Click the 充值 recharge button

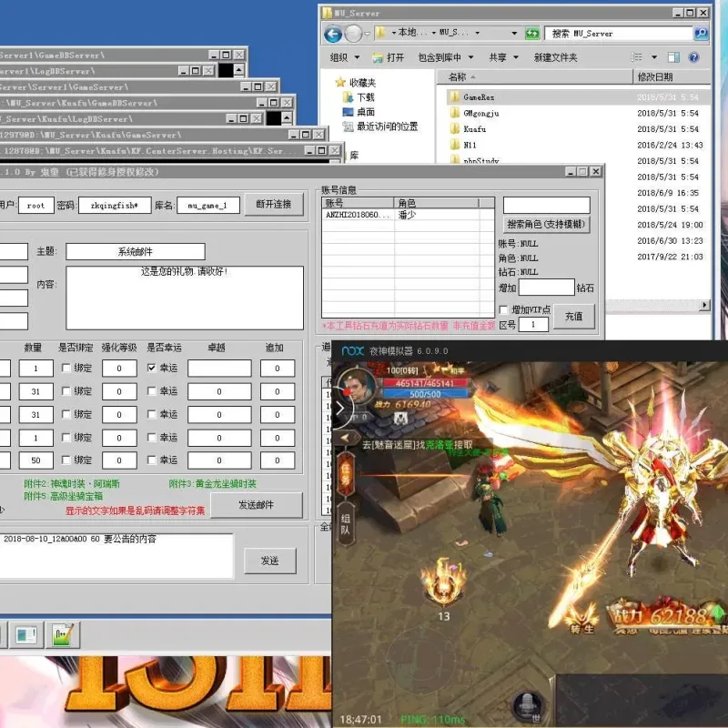point(574,316)
